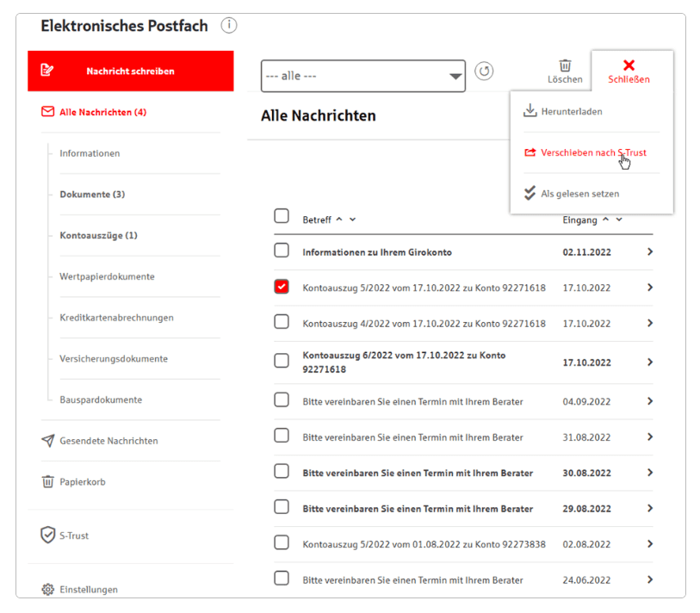The width and height of the screenshot is (700, 613).
Task: Click the Nachricht schreiben button
Action: pyautogui.click(x=131, y=71)
